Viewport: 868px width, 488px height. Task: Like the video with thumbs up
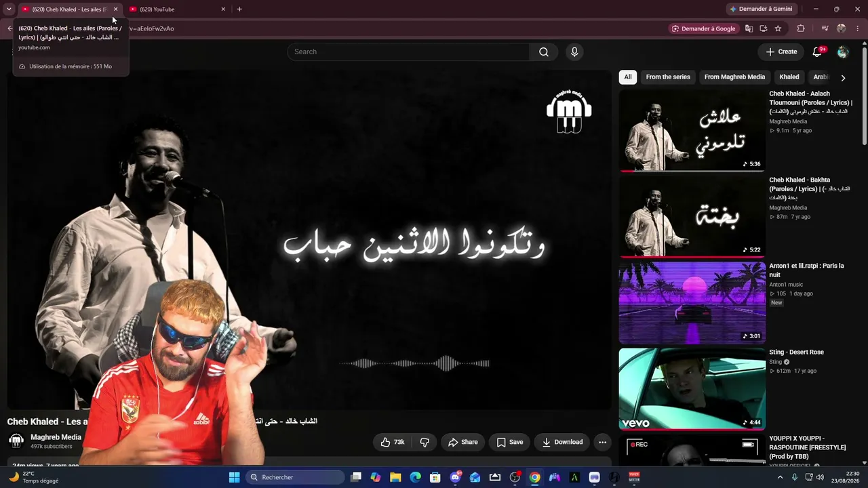coord(393,442)
